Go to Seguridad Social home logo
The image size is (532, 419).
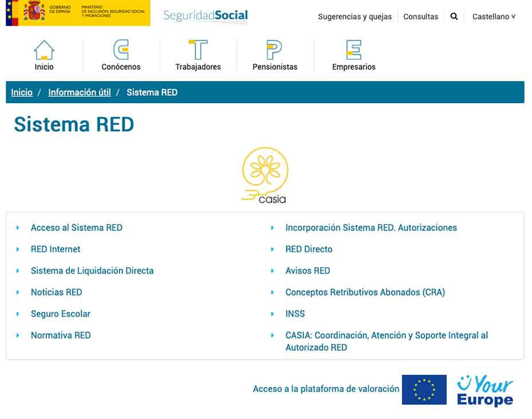click(x=205, y=15)
